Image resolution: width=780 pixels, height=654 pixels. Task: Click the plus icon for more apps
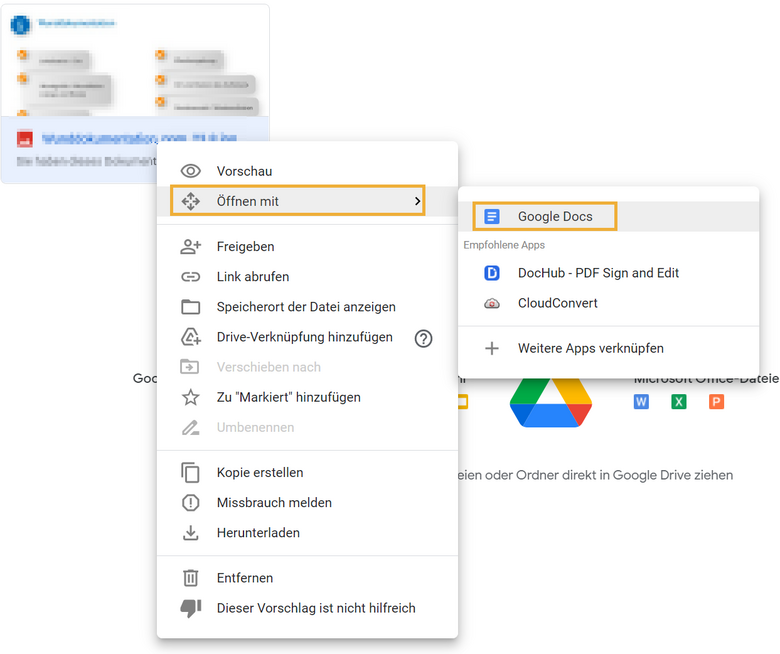(x=492, y=348)
